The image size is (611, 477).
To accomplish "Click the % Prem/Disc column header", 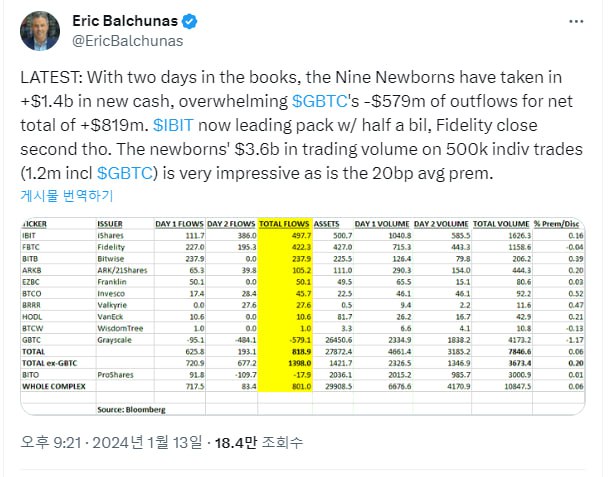I will point(556,224).
